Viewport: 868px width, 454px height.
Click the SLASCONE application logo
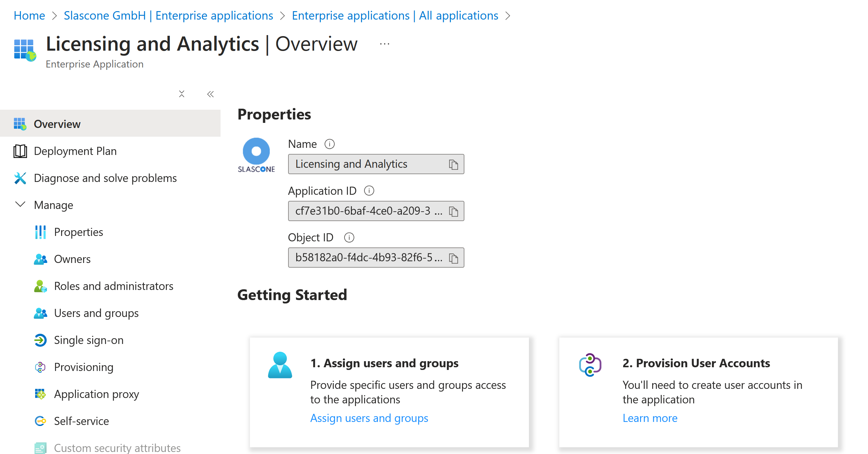pos(256,155)
